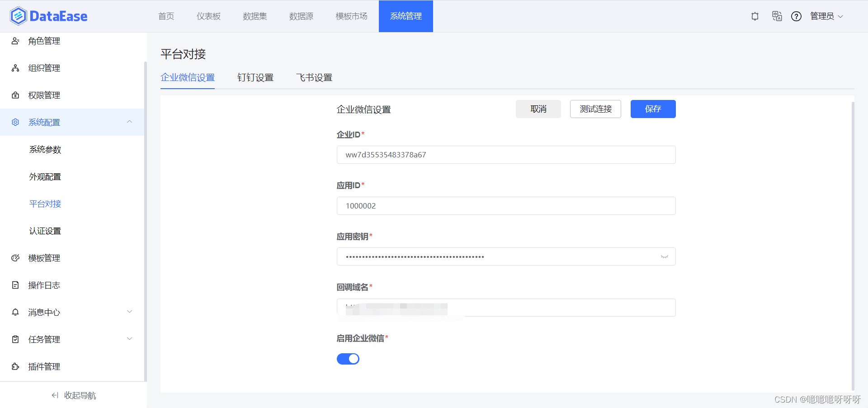This screenshot has height=408, width=868.
Task: Open 角色管理 from the sidebar
Action: pyautogui.click(x=44, y=41)
